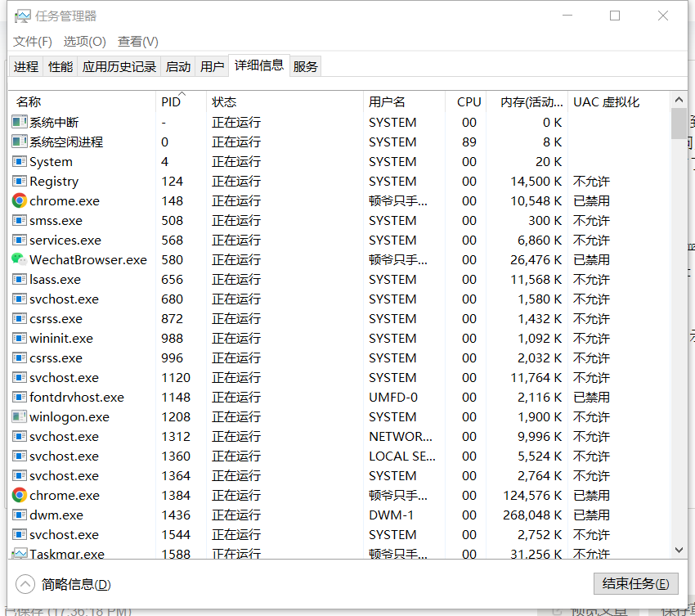
Task: Click the dwm.exe process icon
Action: 19,515
